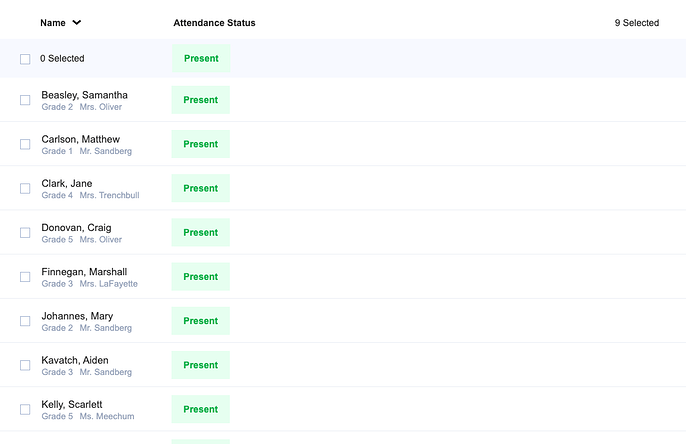Image resolution: width=690 pixels, height=444 pixels.
Task: Toggle Jane Clark's Present status button
Action: 201,188
